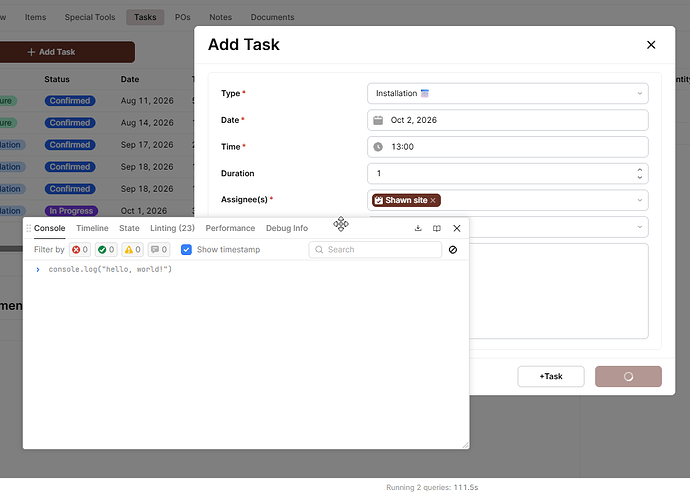
Task: Click the +Task button
Action: (551, 376)
